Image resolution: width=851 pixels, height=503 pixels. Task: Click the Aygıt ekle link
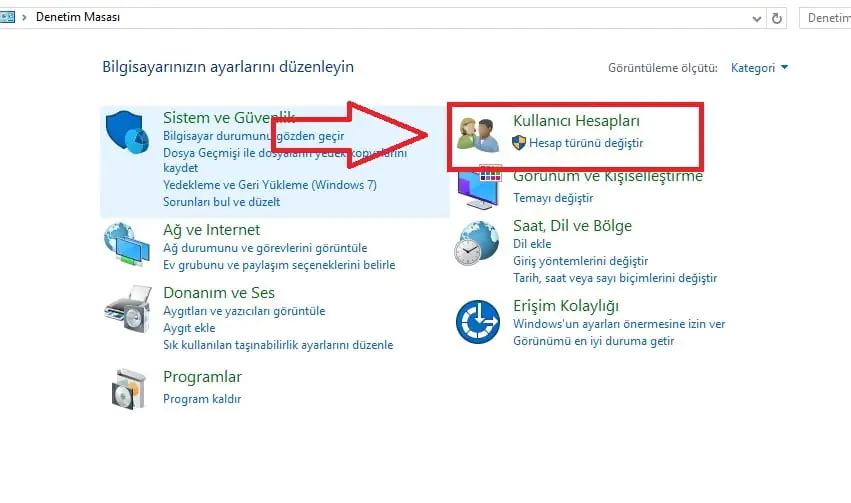(189, 328)
